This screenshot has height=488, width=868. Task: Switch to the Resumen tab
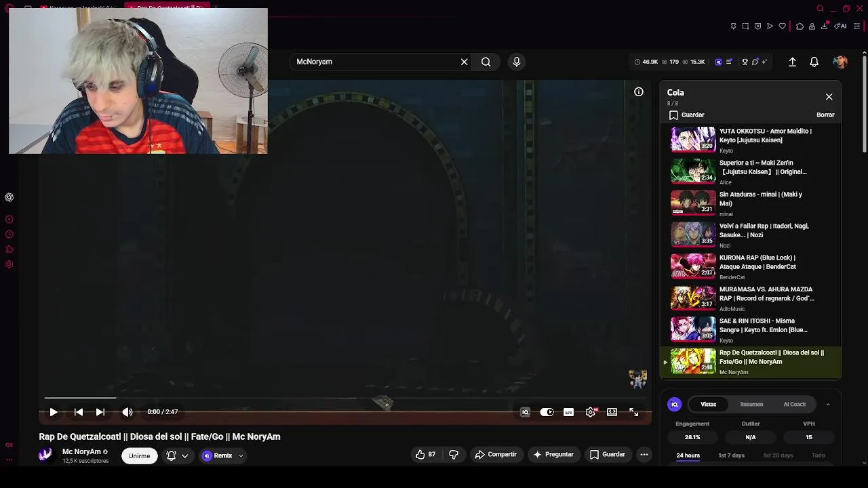click(x=751, y=405)
